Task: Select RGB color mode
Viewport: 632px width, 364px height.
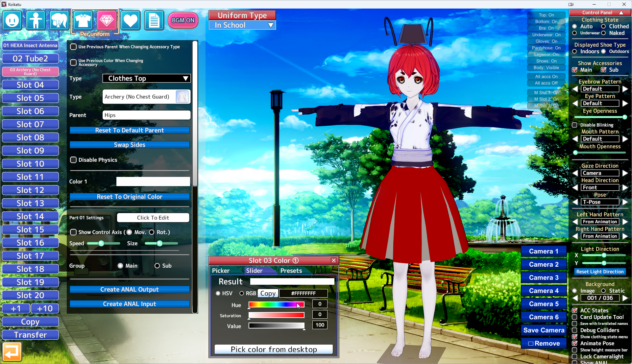Action: pyautogui.click(x=242, y=293)
